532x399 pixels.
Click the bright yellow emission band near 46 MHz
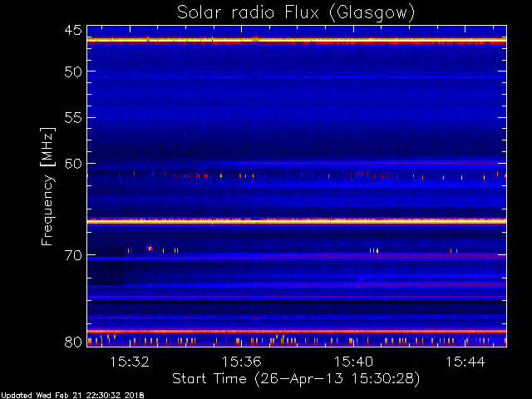297,41
